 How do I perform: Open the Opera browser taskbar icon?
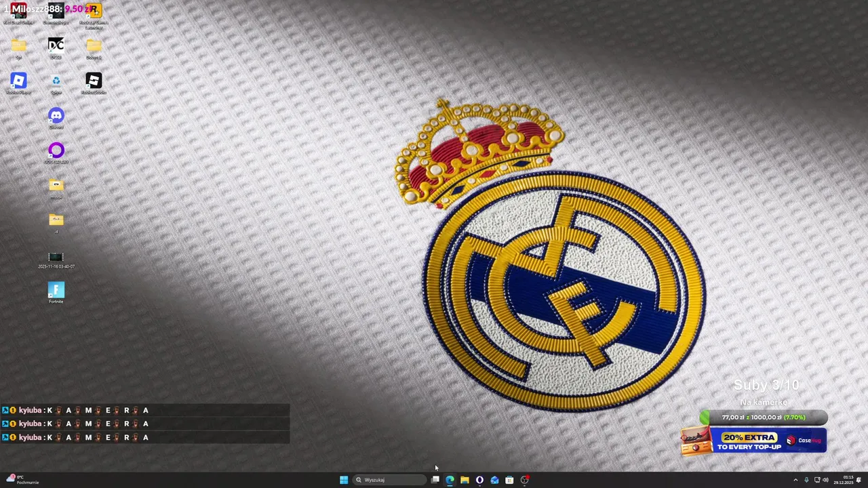click(479, 480)
